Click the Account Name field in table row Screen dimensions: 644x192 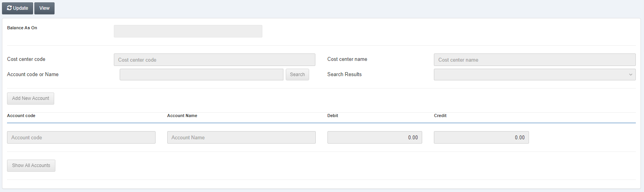coord(241,137)
